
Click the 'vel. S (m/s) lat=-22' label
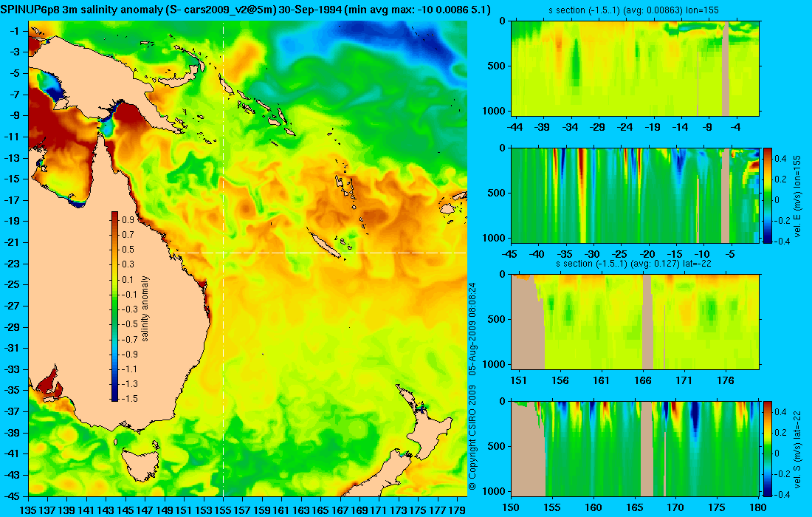click(797, 448)
